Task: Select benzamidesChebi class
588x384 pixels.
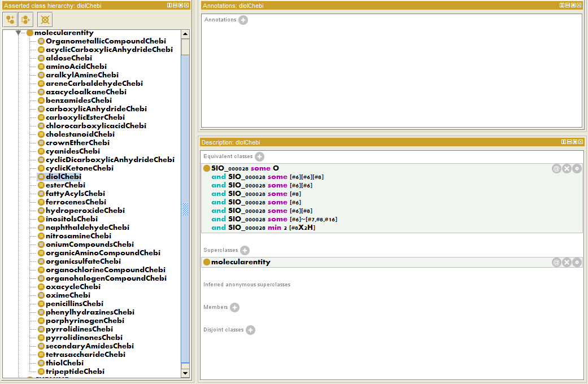Action: tap(79, 101)
